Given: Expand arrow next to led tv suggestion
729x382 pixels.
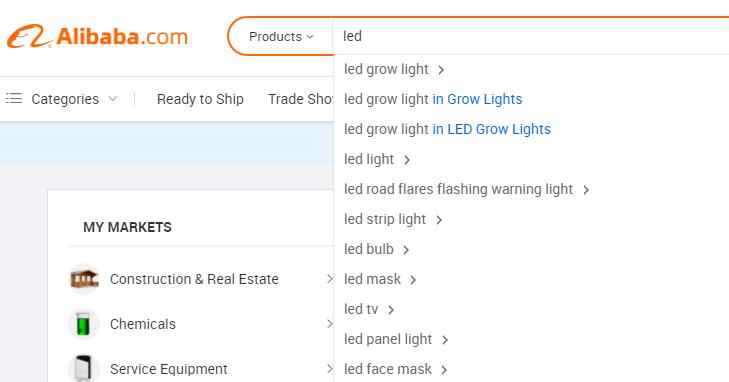Looking at the screenshot, I should click(x=391, y=310).
